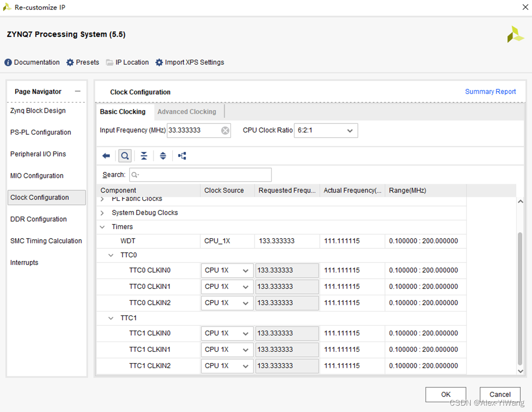Clear the Input Frequency field with X icon

tap(225, 130)
